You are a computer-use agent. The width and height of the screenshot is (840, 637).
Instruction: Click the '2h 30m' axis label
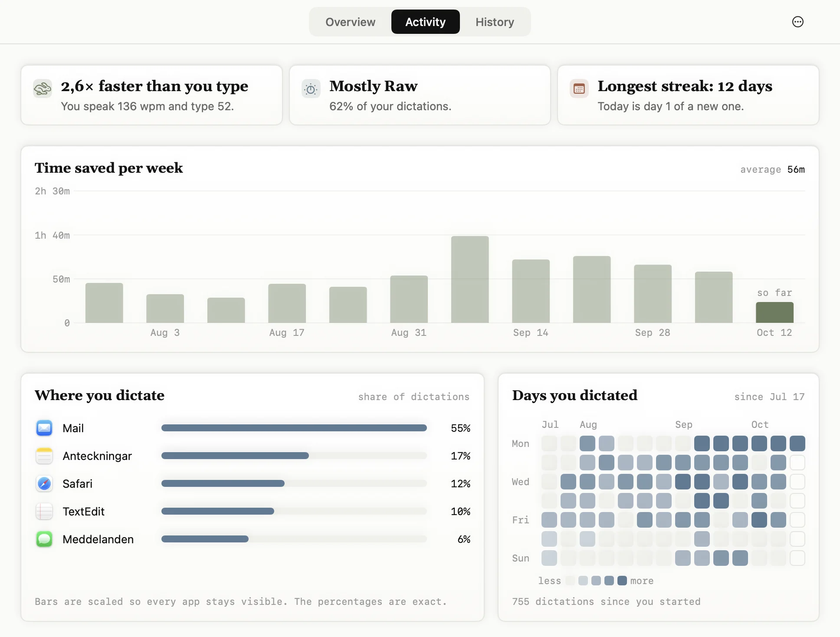52,191
